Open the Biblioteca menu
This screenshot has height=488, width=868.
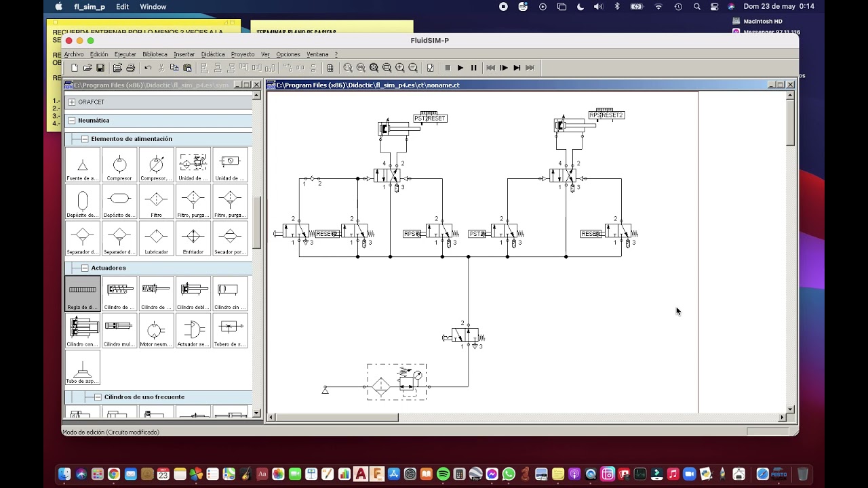coord(155,54)
